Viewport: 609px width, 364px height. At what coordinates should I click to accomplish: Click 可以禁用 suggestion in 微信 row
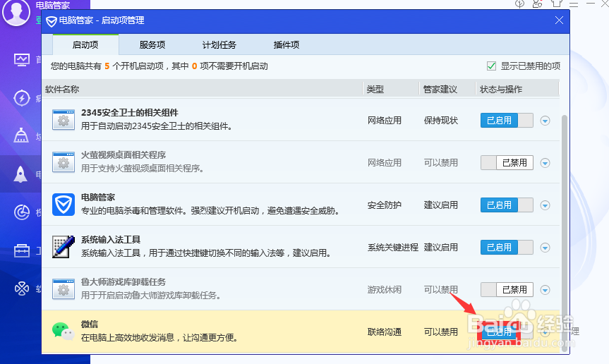click(x=441, y=332)
